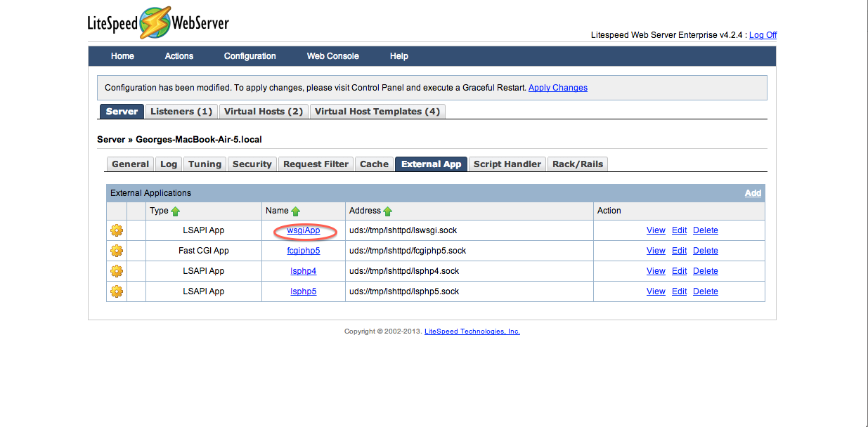868x427 pixels.
Task: Open the wsgiApp application link
Action: (304, 230)
